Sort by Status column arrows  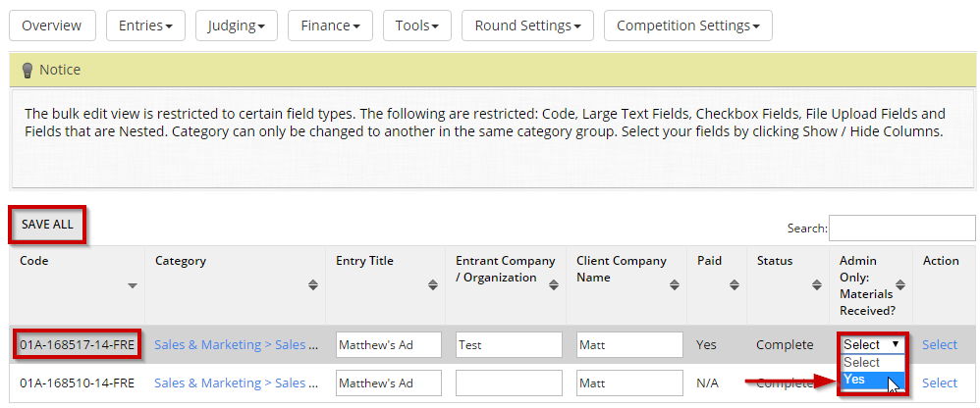(x=817, y=285)
